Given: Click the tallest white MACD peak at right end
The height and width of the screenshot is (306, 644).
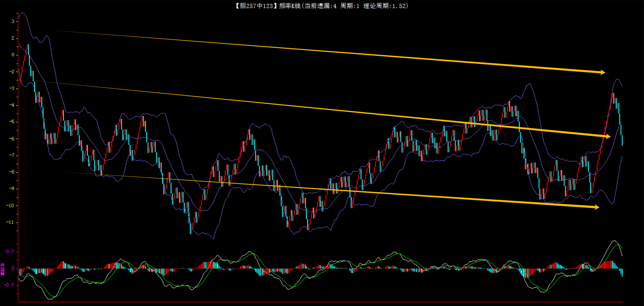Looking at the screenshot, I should (x=614, y=241).
